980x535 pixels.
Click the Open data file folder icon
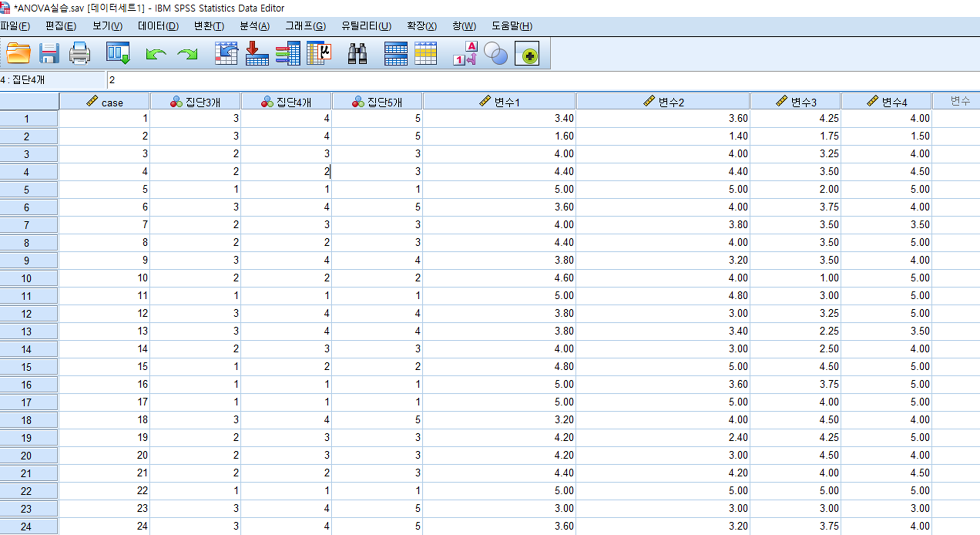point(18,53)
